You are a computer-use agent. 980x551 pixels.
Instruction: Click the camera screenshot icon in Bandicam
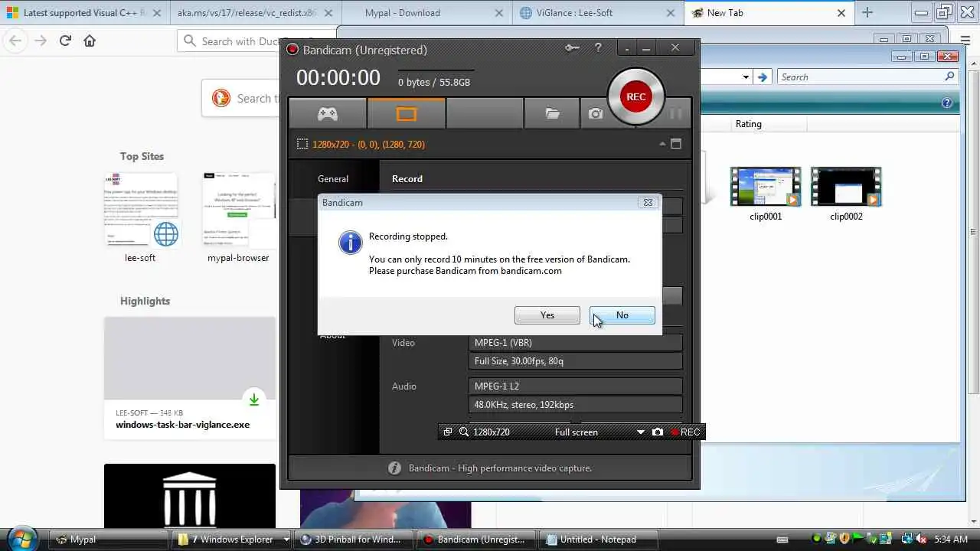pos(596,114)
